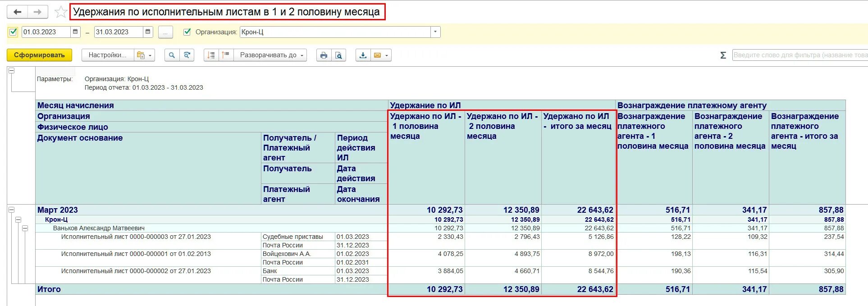Collapse the Крон-Ц group row

[x=18, y=219]
